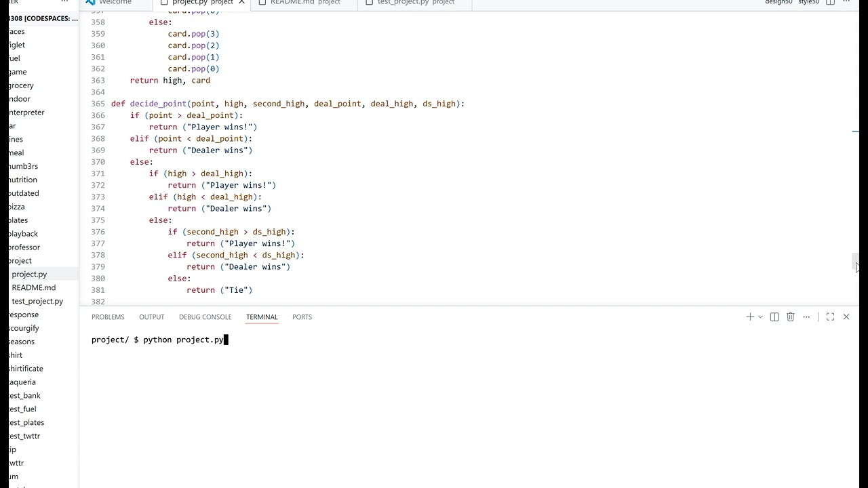The width and height of the screenshot is (868, 488).
Task: Select the TERMINAL panel tab
Action: point(262,317)
